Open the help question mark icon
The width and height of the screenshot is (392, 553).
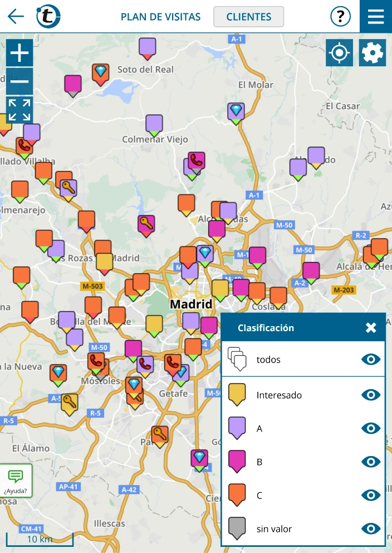pos(340,17)
